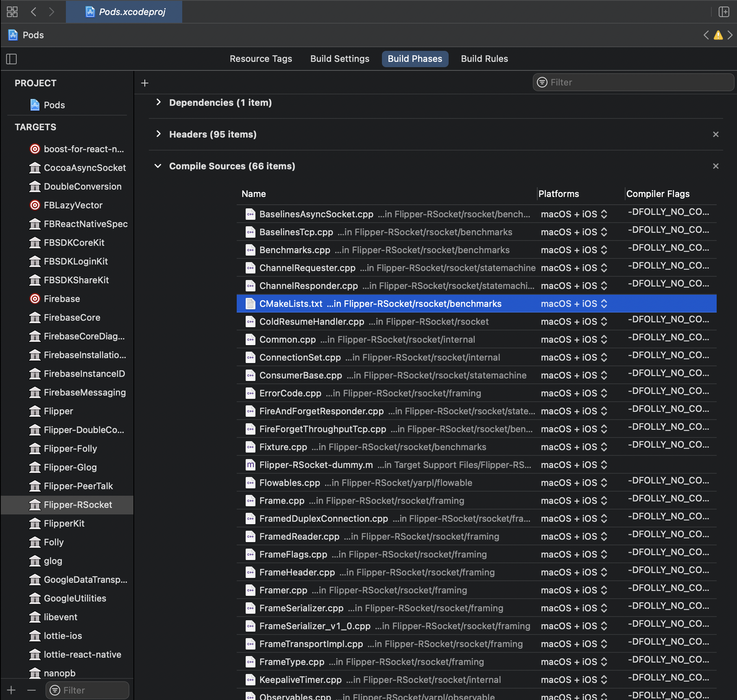
Task: Add an editor pane on the right
Action: pyautogui.click(x=724, y=12)
